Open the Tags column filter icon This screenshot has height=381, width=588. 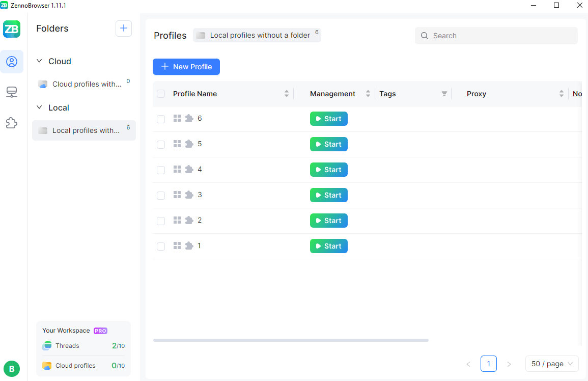(x=444, y=94)
